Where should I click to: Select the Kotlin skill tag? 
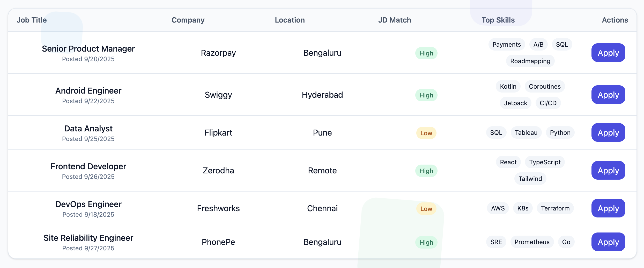508,86
